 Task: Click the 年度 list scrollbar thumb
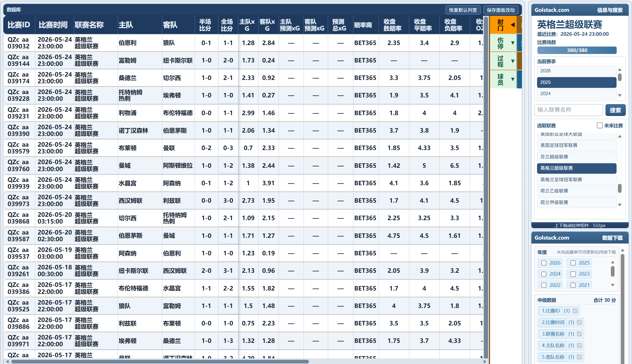(613, 271)
